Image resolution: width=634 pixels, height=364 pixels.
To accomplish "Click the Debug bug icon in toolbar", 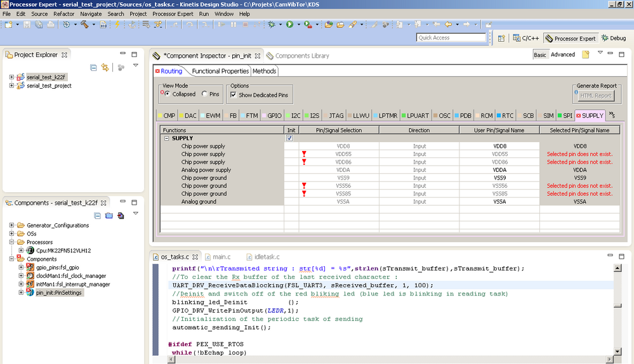I will click(x=272, y=25).
